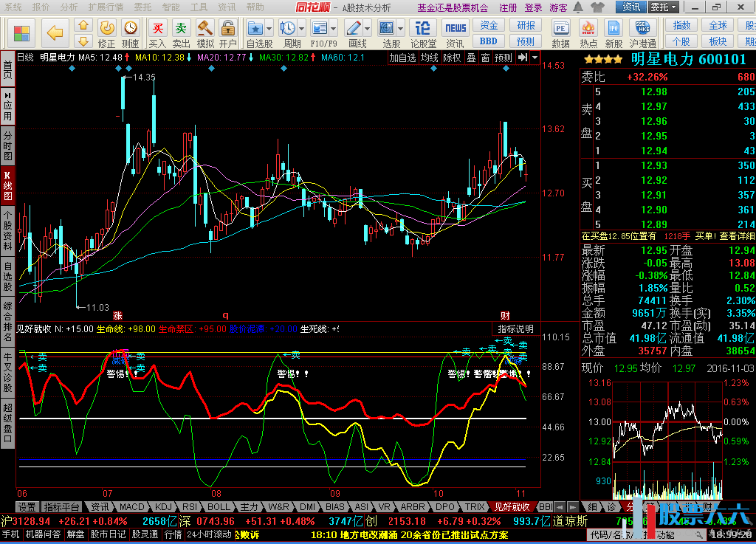Image resolution: width=756 pixels, height=544 pixels.
Task: Expand the 自选股 dropdown arrow
Action: [269, 29]
